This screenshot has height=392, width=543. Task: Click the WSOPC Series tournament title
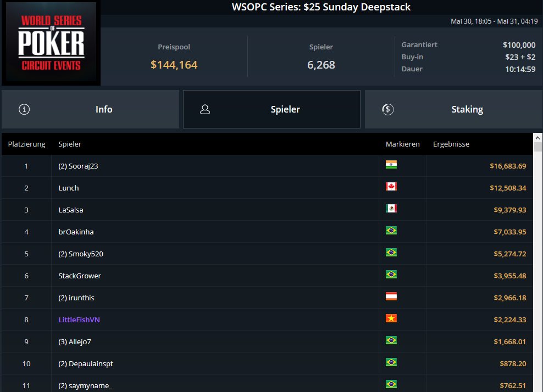(321, 7)
